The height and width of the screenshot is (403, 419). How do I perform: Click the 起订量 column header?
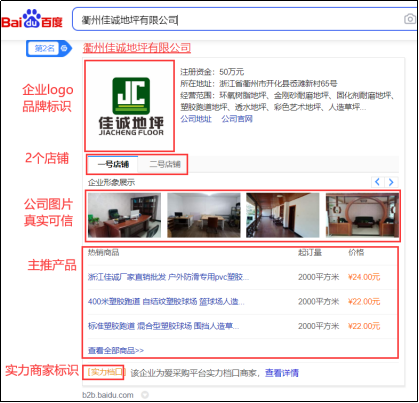pos(310,252)
